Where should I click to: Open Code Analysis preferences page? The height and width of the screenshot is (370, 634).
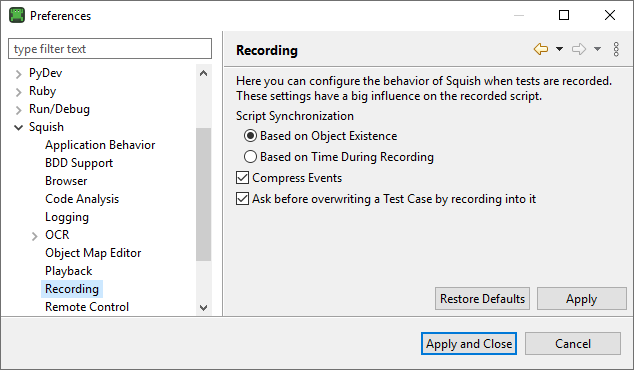point(82,199)
